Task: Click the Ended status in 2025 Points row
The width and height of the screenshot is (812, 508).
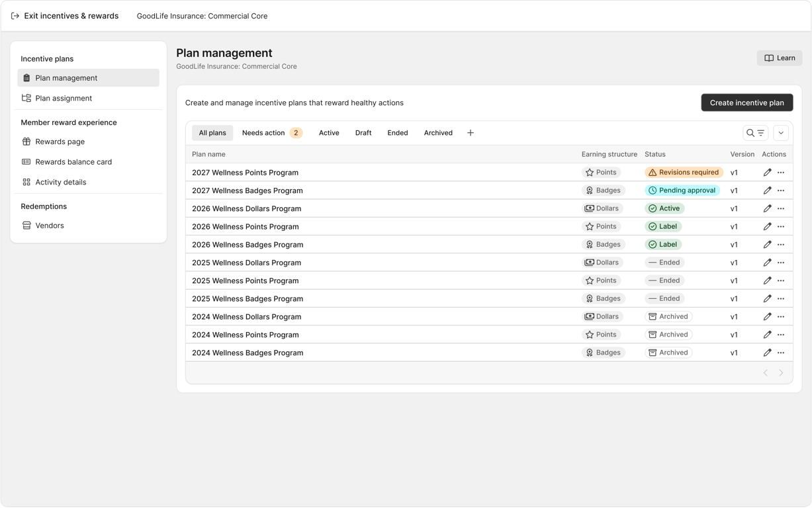Action: (664, 280)
